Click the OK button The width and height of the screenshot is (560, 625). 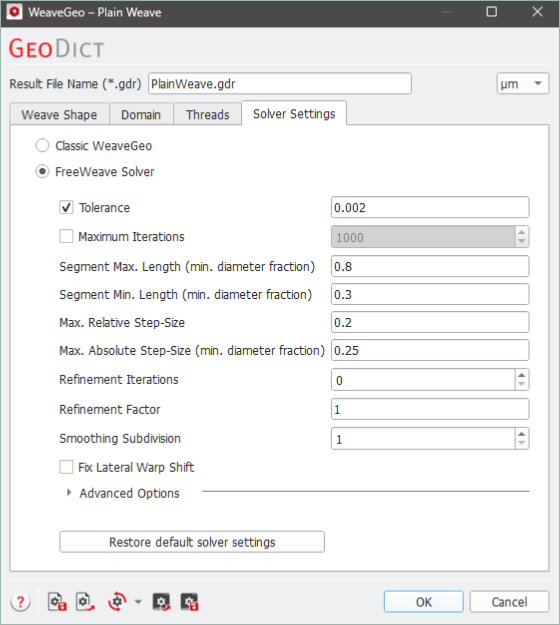pyautogui.click(x=424, y=601)
